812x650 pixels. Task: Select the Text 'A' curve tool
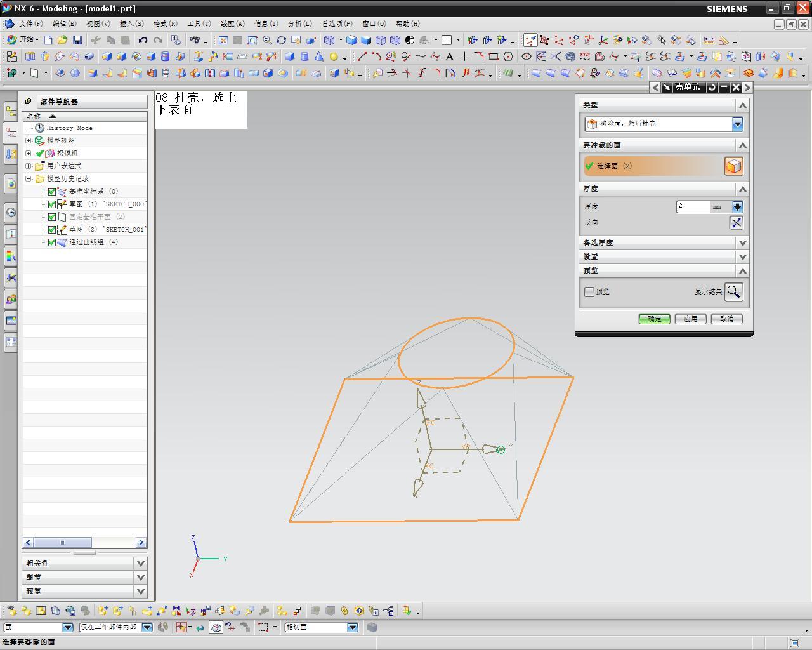(x=450, y=56)
